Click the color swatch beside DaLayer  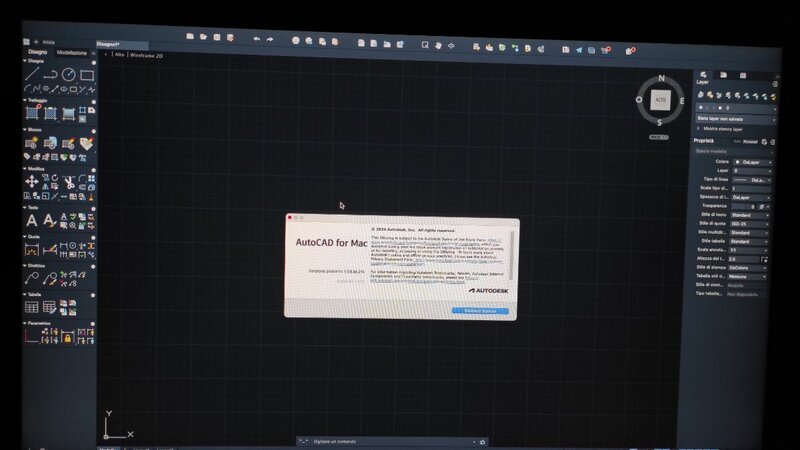pyautogui.click(x=737, y=162)
